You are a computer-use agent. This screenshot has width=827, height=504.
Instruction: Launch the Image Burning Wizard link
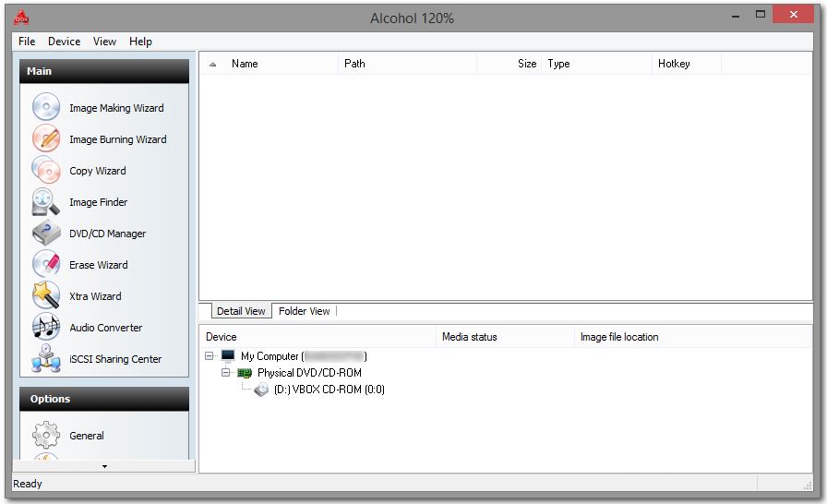click(x=117, y=139)
